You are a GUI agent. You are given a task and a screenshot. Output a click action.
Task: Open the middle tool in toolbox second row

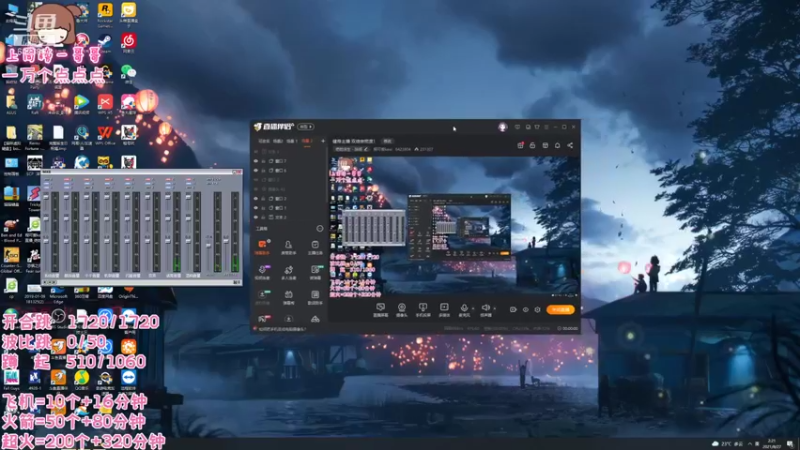[288, 272]
